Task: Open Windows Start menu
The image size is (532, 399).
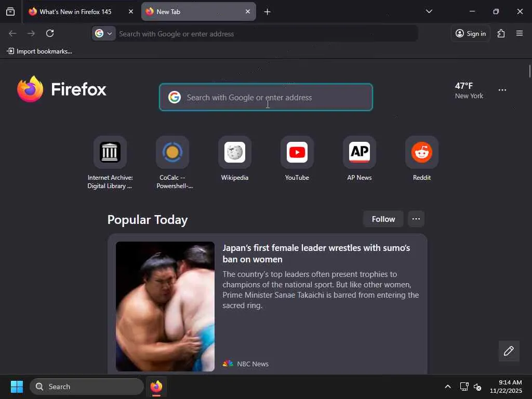Action: (x=17, y=387)
